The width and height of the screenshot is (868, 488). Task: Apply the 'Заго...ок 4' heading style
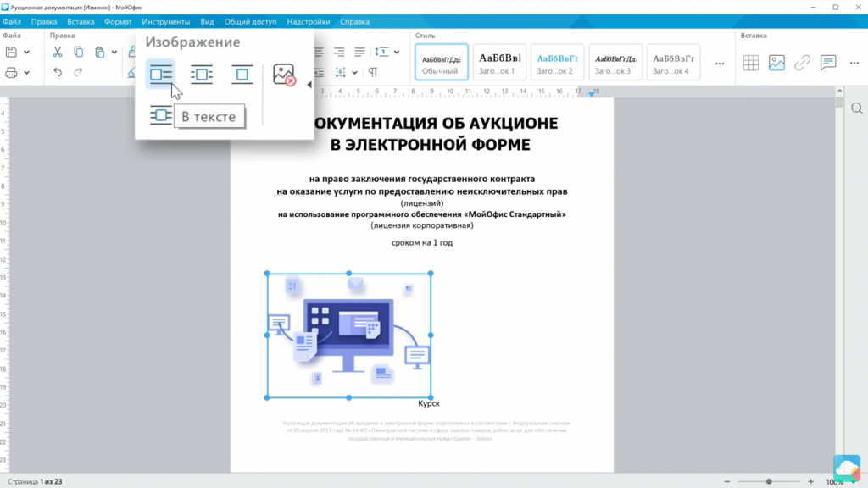[673, 62]
